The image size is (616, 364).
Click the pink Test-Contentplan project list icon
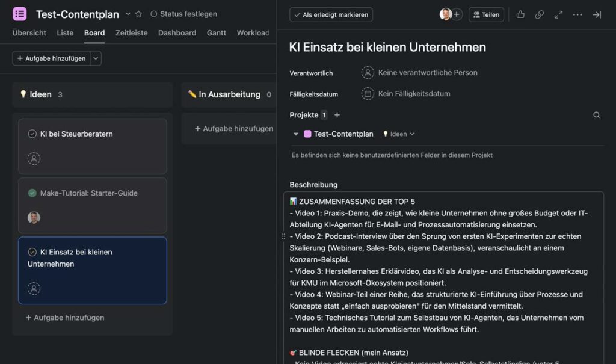click(20, 14)
